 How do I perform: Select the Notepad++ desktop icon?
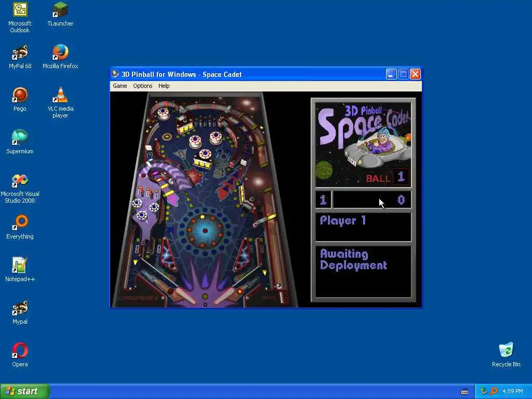[x=20, y=270]
